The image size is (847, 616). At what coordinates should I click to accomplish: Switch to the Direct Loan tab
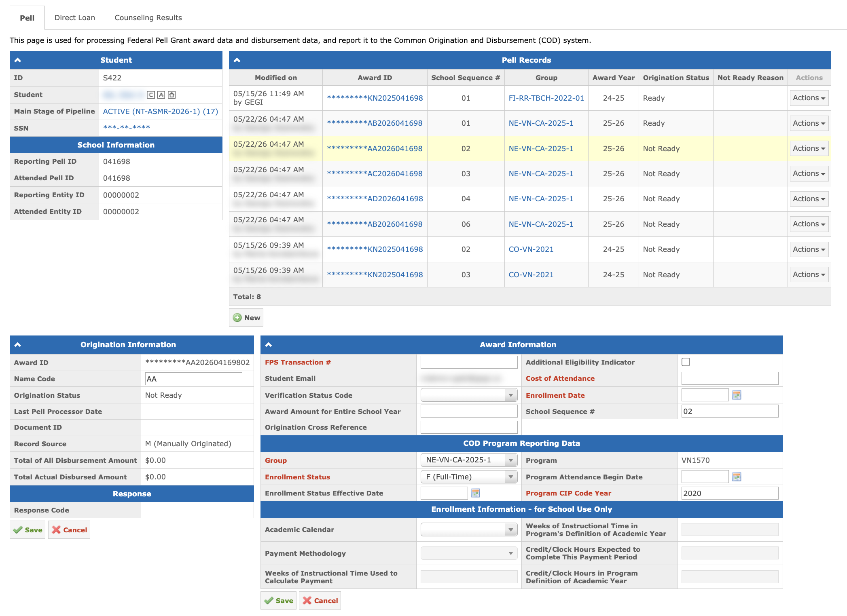click(x=75, y=18)
